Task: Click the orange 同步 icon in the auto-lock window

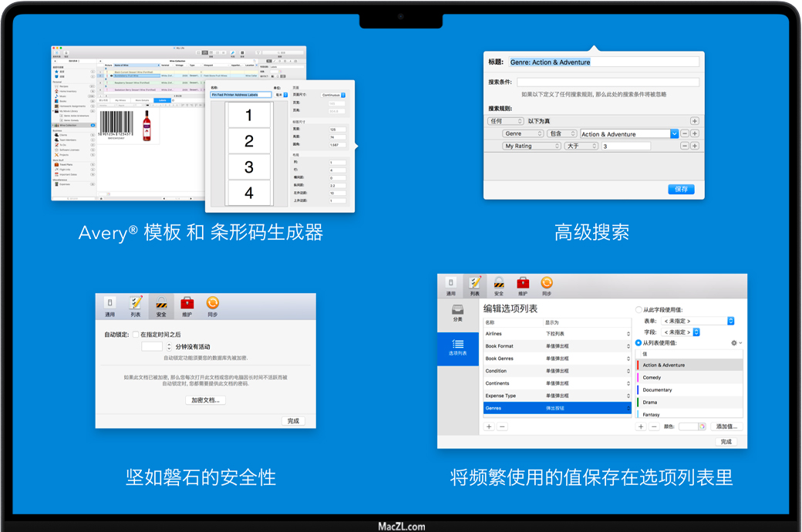Action: [x=213, y=305]
